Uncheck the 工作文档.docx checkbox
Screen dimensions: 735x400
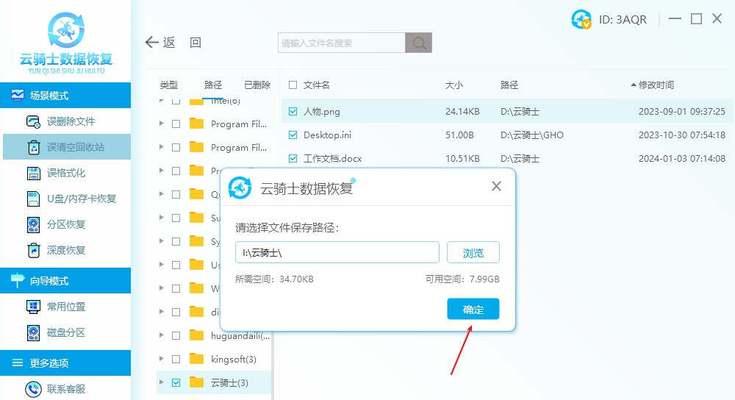(293, 158)
